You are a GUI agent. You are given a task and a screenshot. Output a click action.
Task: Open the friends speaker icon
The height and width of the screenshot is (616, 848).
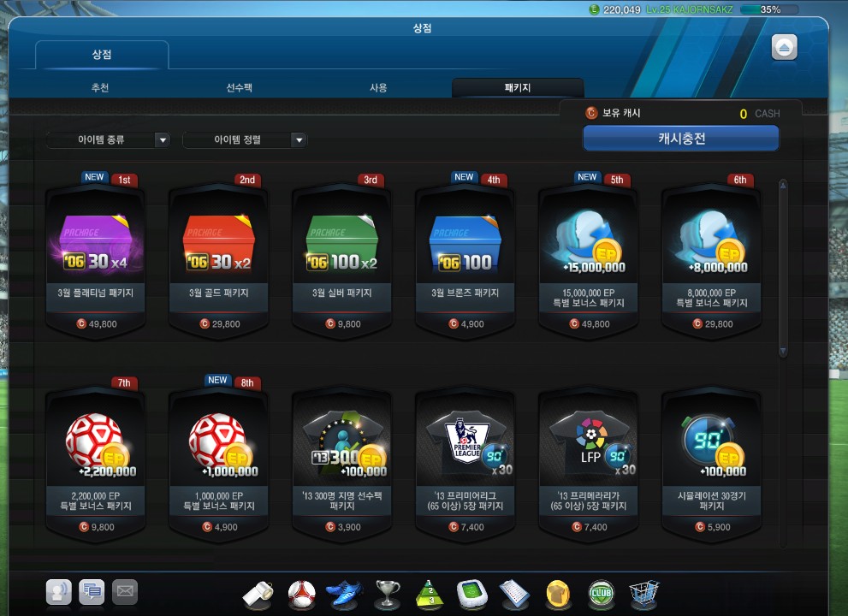tap(58, 592)
